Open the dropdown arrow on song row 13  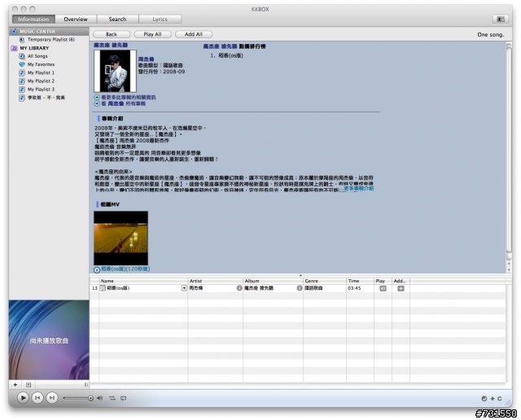point(184,288)
